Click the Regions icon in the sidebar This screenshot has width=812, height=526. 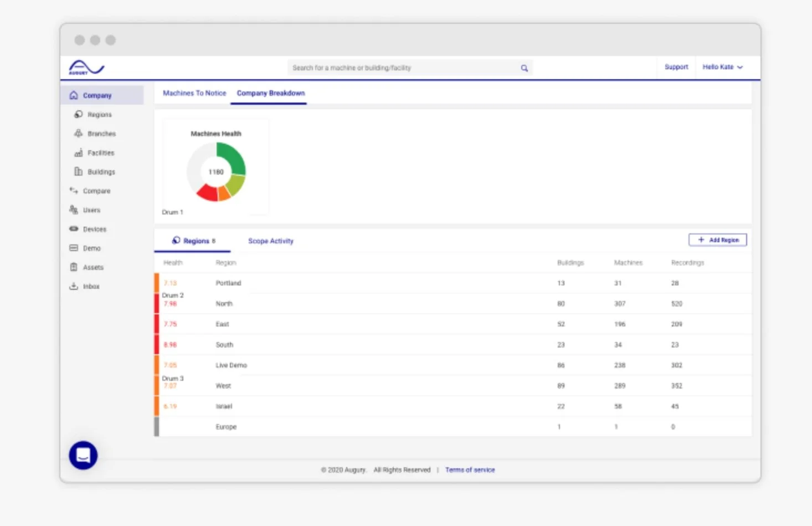pos(78,114)
